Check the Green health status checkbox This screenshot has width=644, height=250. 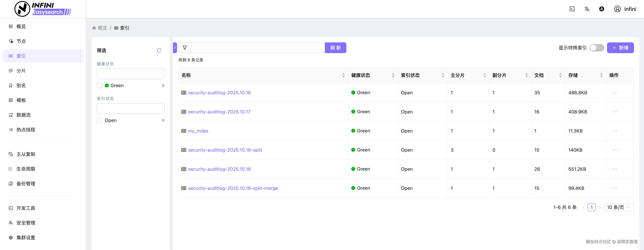tap(99, 86)
